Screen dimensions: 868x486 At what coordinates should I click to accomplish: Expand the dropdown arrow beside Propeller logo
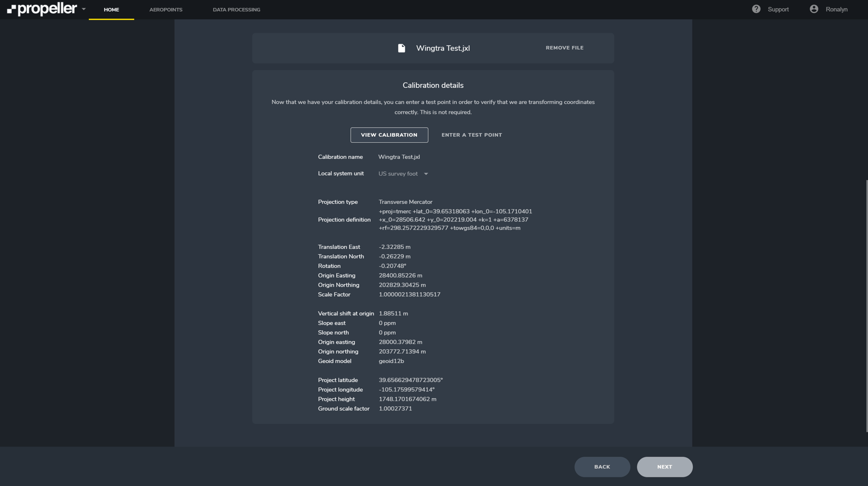click(84, 9)
